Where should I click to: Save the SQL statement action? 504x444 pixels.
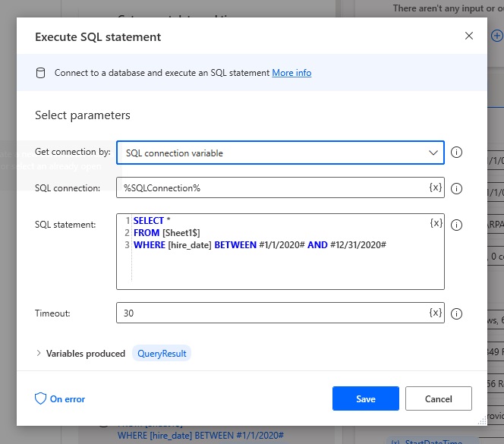366,398
